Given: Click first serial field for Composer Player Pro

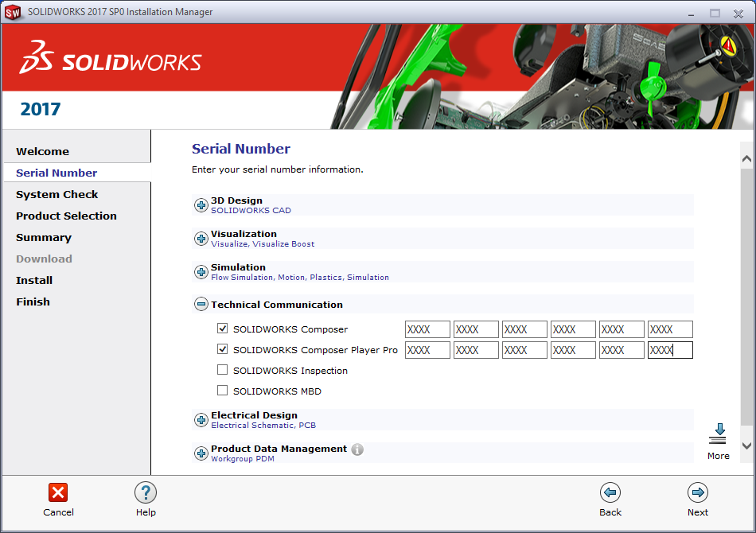Looking at the screenshot, I should click(427, 350).
